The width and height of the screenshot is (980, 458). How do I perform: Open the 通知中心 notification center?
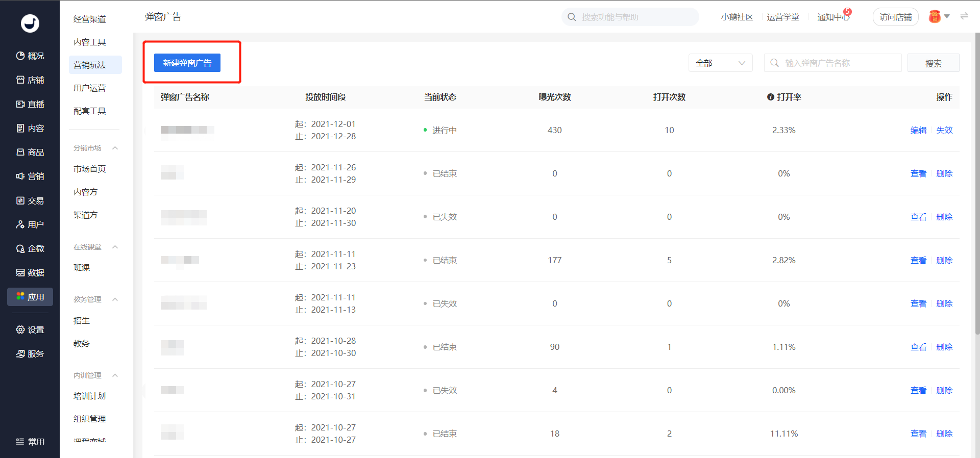coord(833,17)
